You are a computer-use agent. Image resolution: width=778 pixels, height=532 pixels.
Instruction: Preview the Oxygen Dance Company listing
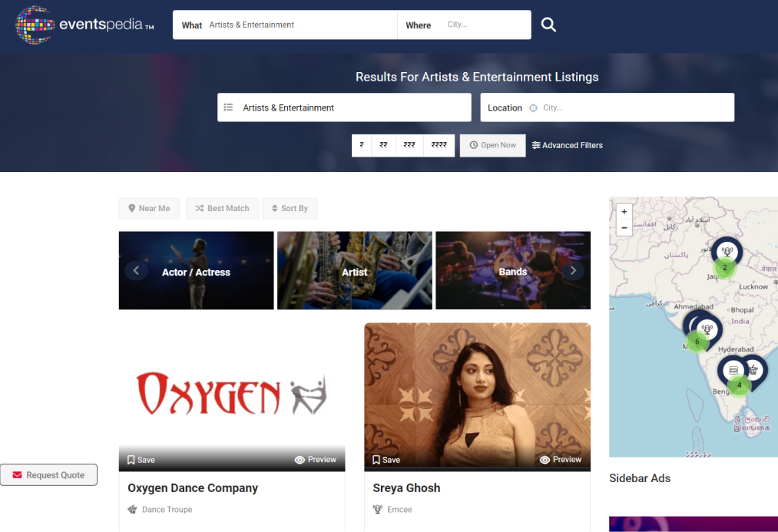(316, 459)
